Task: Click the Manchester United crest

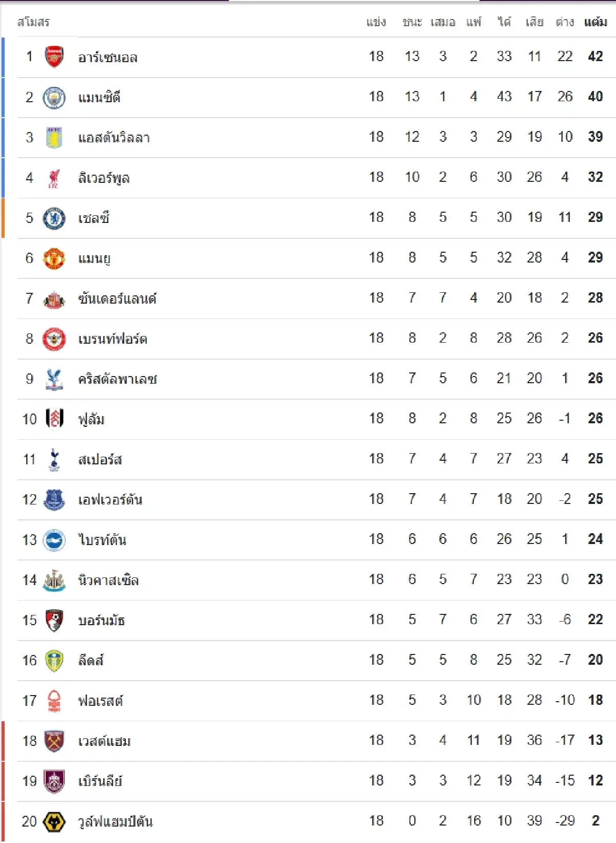Action: pos(54,258)
